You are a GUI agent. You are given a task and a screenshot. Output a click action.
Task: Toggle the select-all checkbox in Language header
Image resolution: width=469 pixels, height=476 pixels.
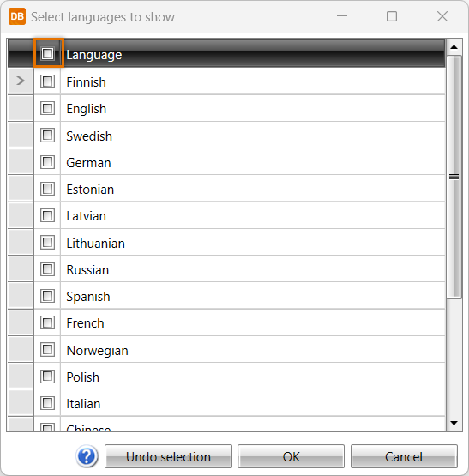tap(48, 54)
